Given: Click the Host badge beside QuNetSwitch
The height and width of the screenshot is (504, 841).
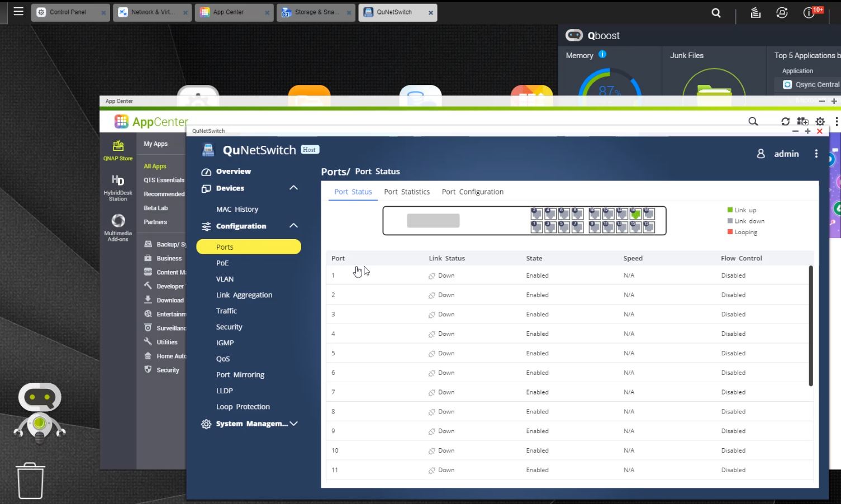Looking at the screenshot, I should click(310, 150).
